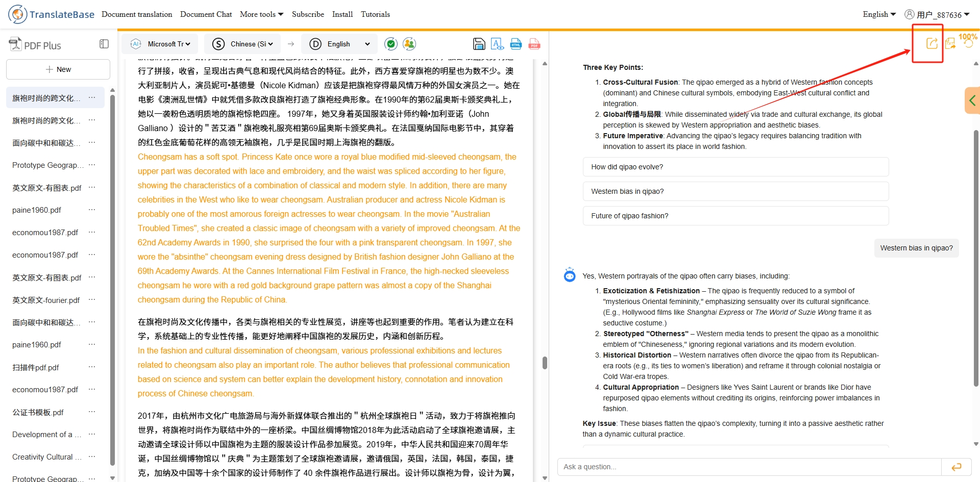Viewport: 980px width, 482px height.
Task: Open 扫描件pdf.pdf in sidebar
Action: tap(36, 367)
